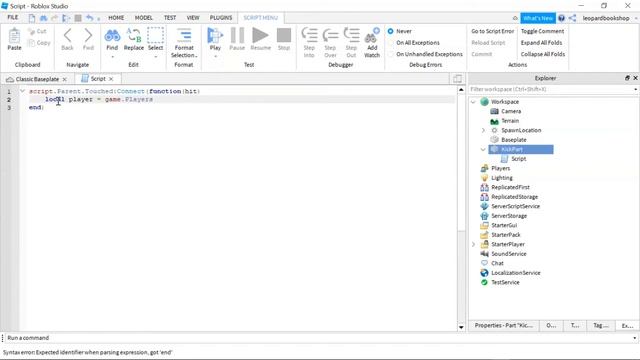Click Toggle Comment action

(542, 31)
